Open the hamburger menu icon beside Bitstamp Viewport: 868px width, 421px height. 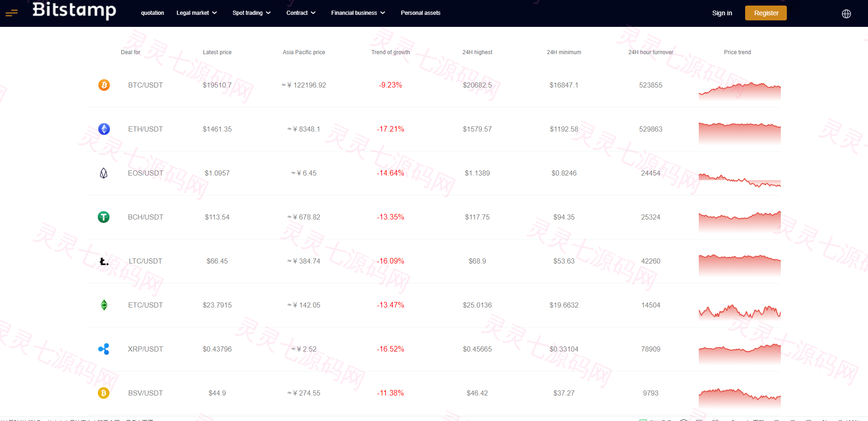12,13
